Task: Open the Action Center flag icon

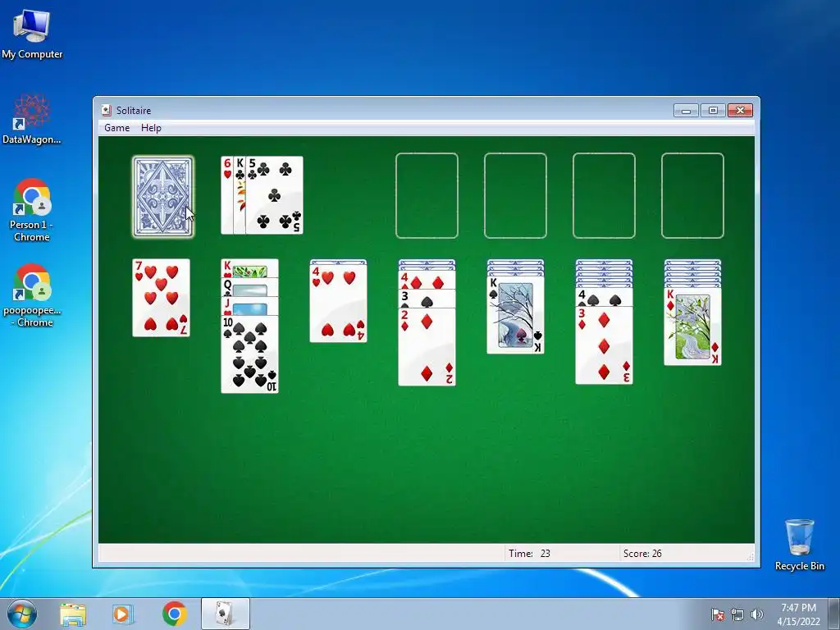Action: tap(718, 614)
